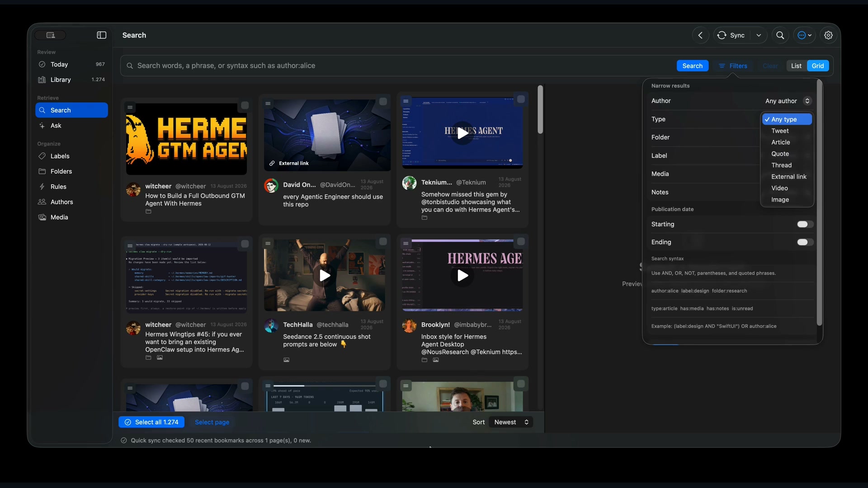This screenshot has height=488, width=868.
Task: Click the search query input field
Action: coord(398,66)
